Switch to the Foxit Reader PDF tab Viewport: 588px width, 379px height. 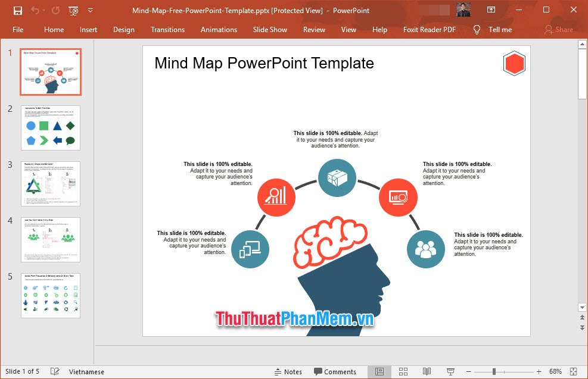pos(429,29)
